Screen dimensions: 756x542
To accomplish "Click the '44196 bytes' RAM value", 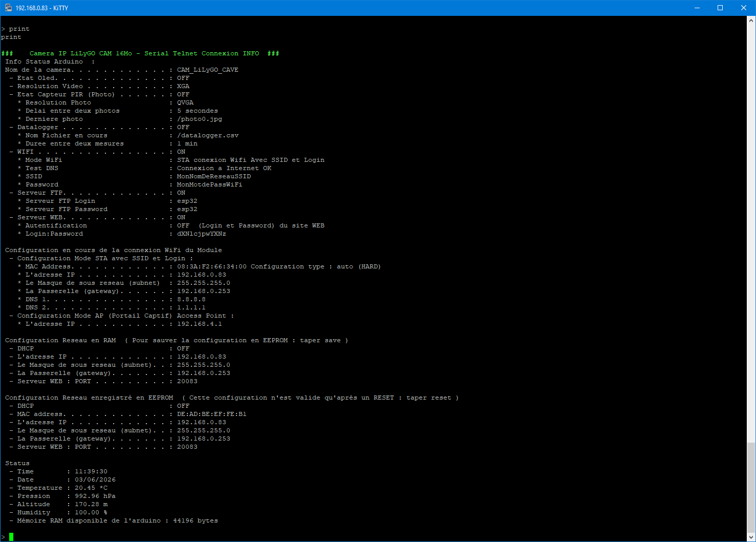I will 196,520.
